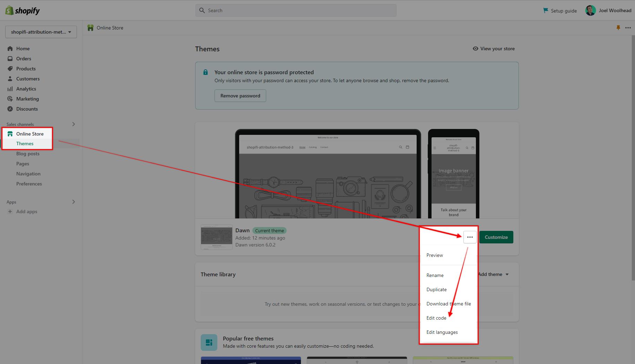Open Preferences in sidebar
This screenshot has width=635, height=364.
(x=29, y=184)
